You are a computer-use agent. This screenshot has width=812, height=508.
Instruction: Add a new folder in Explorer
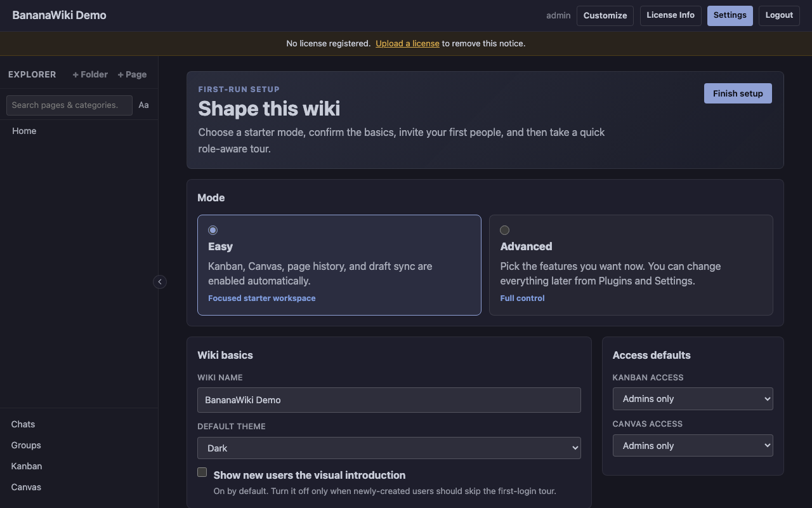[x=90, y=74]
